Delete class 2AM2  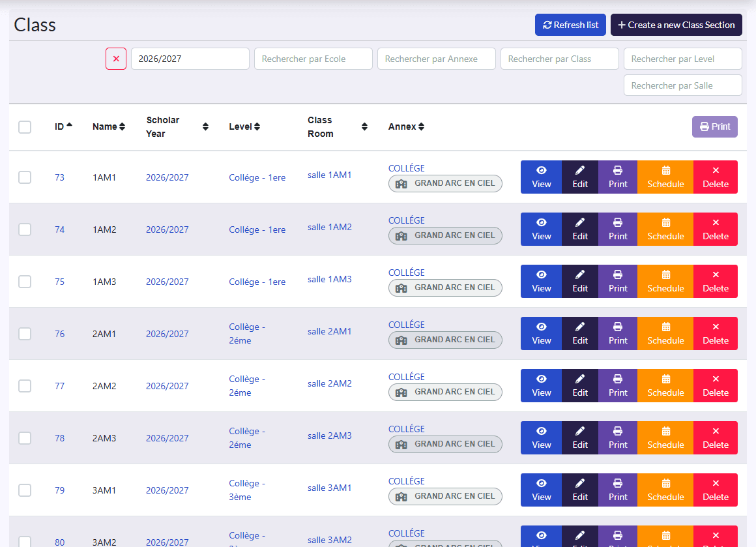click(x=716, y=385)
